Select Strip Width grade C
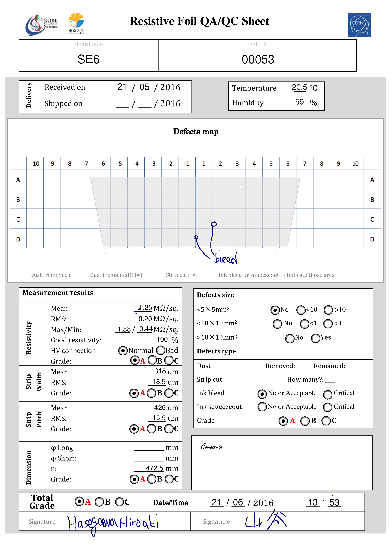392x554 pixels. click(169, 393)
